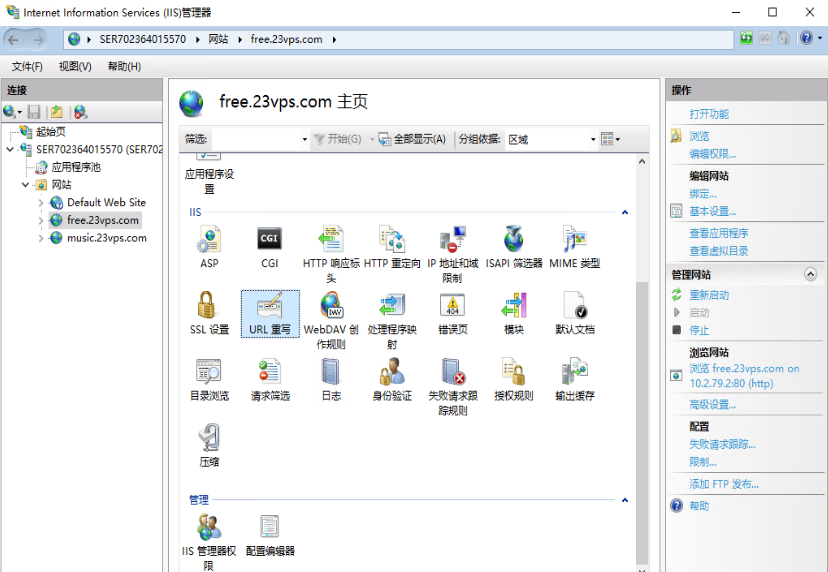The image size is (828, 572).
Task: Open HTTP 响应标头 feature
Action: point(331,254)
